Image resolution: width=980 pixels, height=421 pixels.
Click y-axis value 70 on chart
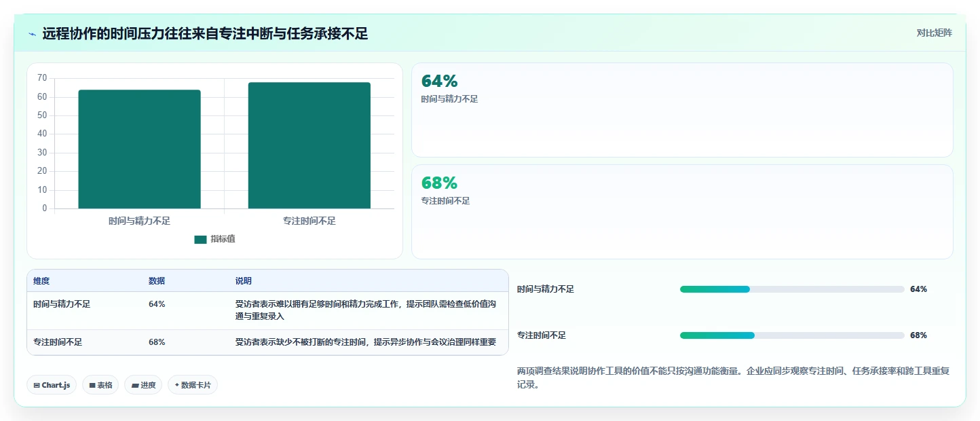coord(42,78)
